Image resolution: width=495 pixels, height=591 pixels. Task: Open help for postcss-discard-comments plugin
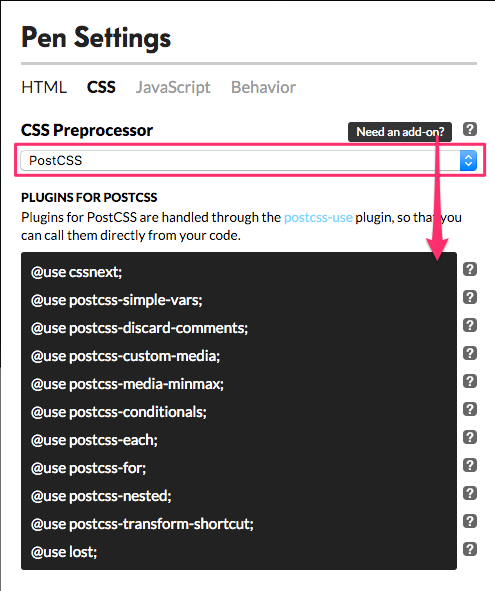(x=470, y=325)
